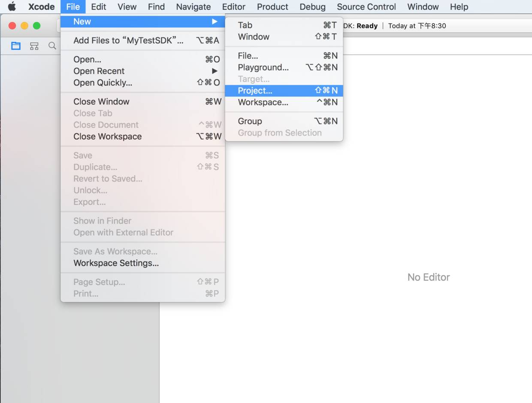Choose Open Quickly… menu item
Image resolution: width=532 pixels, height=403 pixels.
pyautogui.click(x=143, y=82)
